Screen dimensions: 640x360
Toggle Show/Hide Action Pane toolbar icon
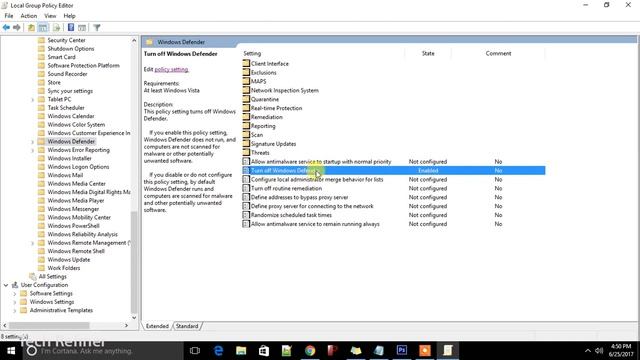coord(82,27)
